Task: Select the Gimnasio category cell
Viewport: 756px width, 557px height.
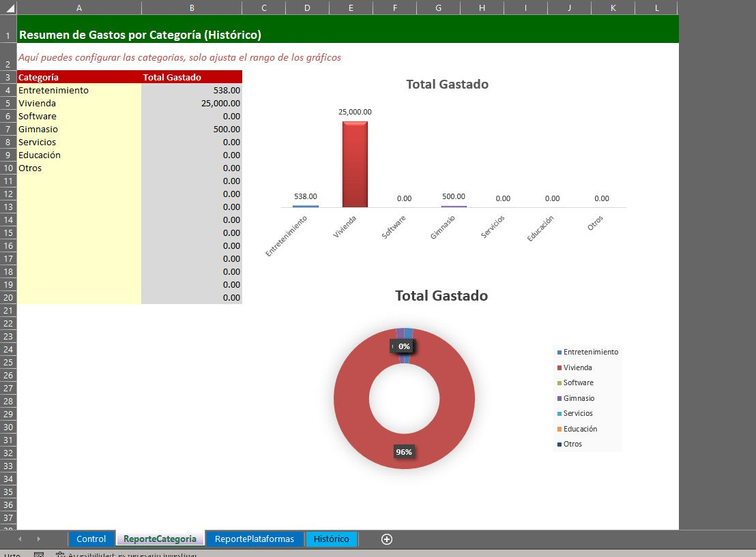Action: tap(79, 129)
